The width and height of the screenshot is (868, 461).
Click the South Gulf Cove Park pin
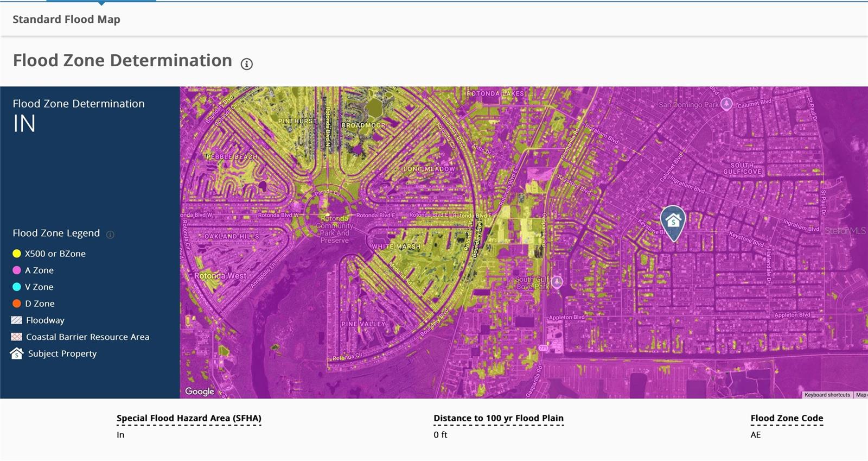(x=557, y=281)
